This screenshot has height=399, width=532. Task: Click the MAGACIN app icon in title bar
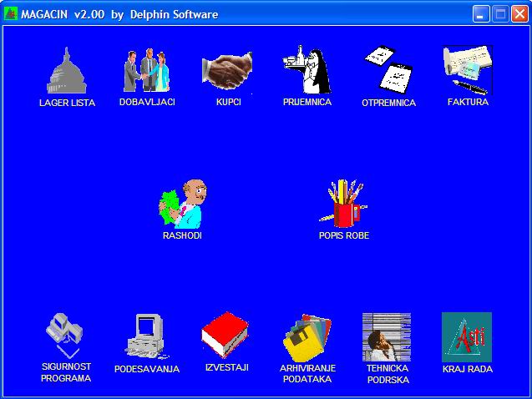[11, 14]
